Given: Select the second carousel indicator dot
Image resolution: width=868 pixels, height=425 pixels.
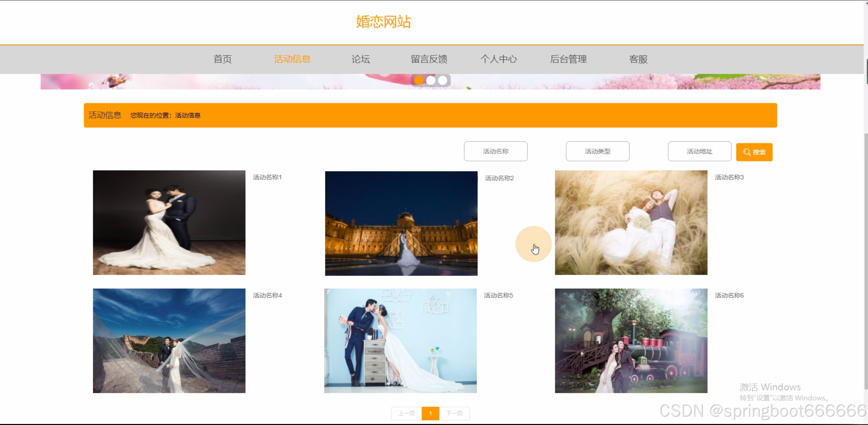Looking at the screenshot, I should [430, 81].
